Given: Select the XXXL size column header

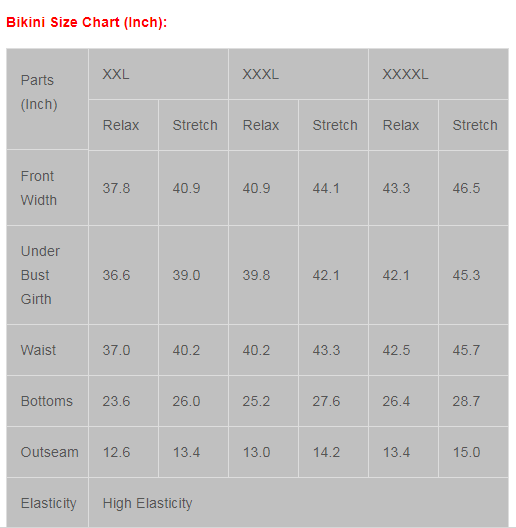Looking at the screenshot, I should [298, 74].
